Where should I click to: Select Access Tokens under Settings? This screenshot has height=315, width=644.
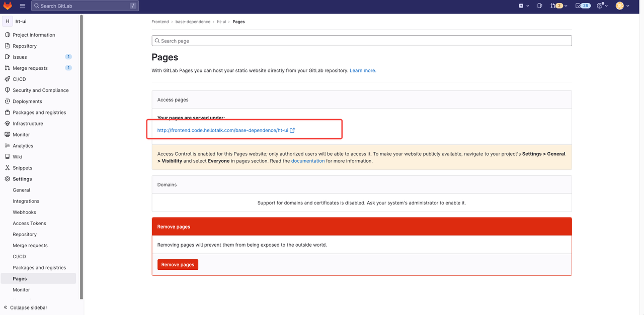pyautogui.click(x=29, y=224)
